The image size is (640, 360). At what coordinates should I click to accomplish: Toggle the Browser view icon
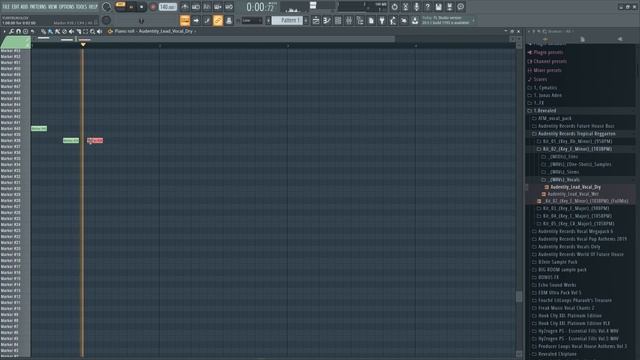tap(360, 20)
